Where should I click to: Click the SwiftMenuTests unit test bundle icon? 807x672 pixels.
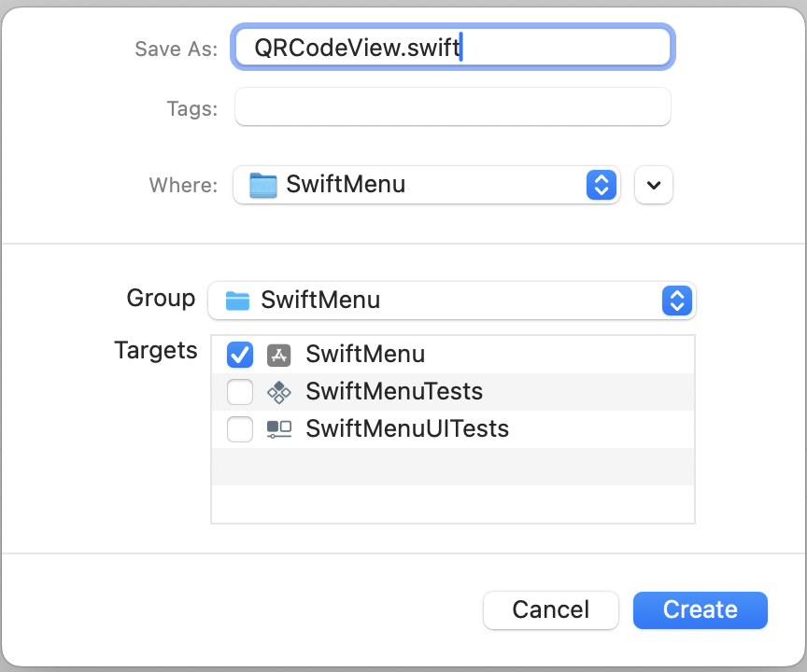pyautogui.click(x=278, y=392)
